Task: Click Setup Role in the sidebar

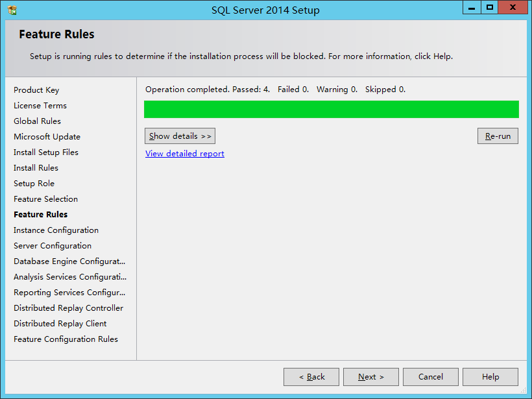Action: 34,184
